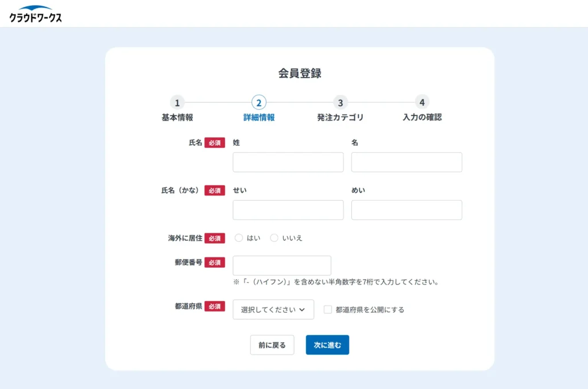Select the はい radio button
The image size is (588, 389).
[x=239, y=237]
